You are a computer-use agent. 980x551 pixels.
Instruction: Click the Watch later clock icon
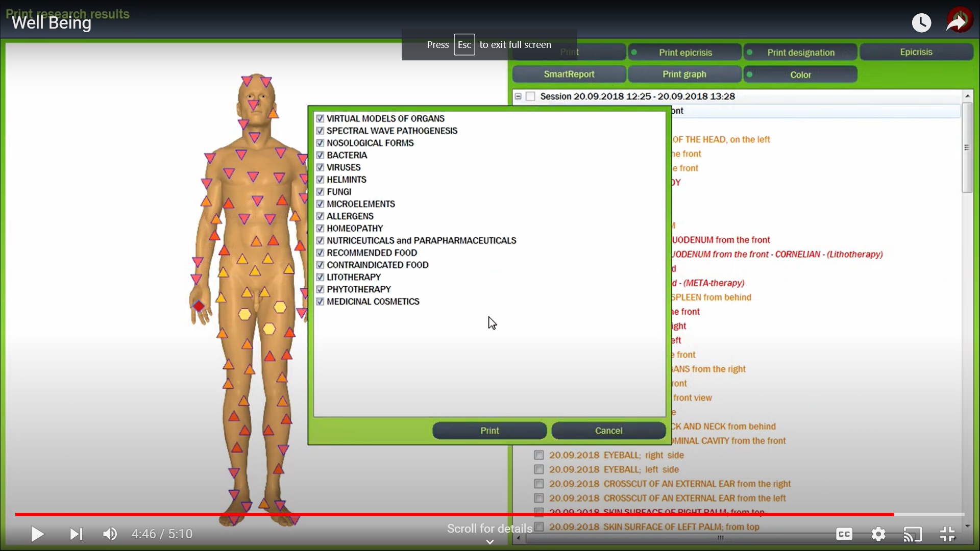coord(921,22)
